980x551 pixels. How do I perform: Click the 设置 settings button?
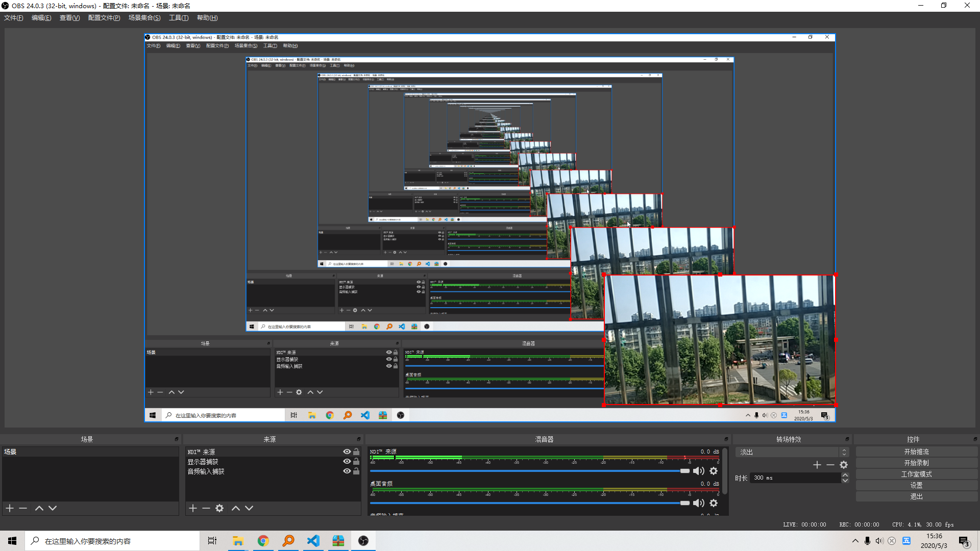tap(916, 485)
